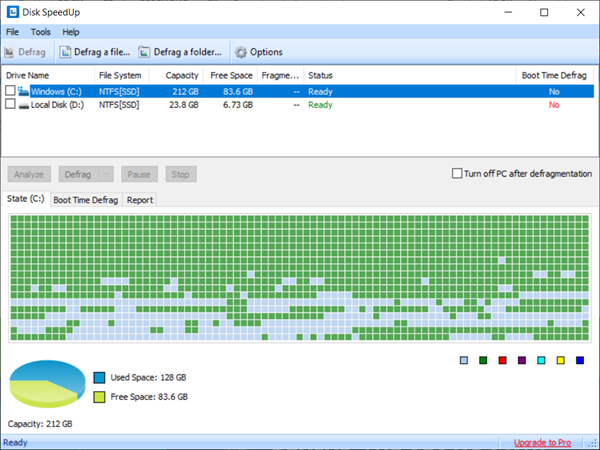The width and height of the screenshot is (600, 450).
Task: Switch to the Boot Time Defrag tab
Action: (x=86, y=200)
